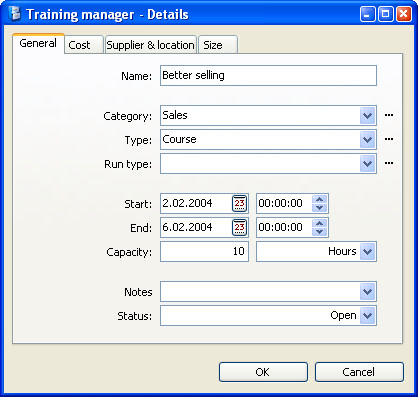Expand the Hours unit dropdown
The width and height of the screenshot is (418, 397).
click(367, 252)
